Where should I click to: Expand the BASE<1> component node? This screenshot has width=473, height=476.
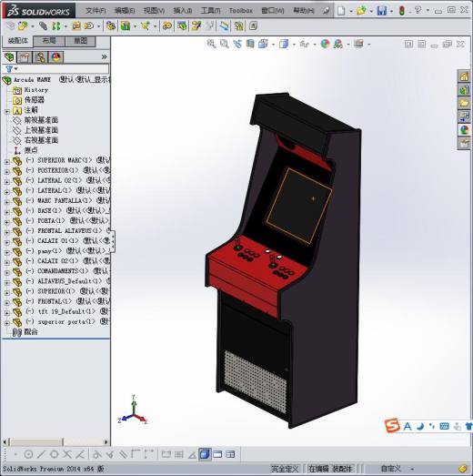(6, 212)
